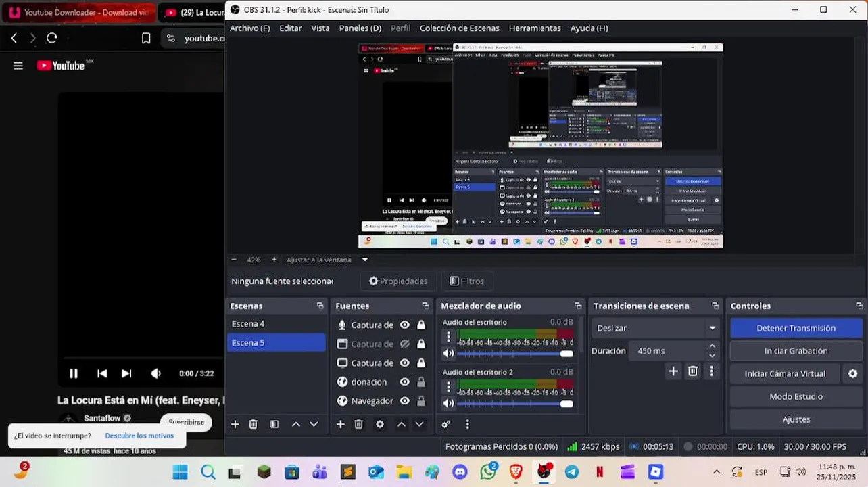Mute Audio del escritorio speaker
Screen dimensions: 868x487
(448, 353)
